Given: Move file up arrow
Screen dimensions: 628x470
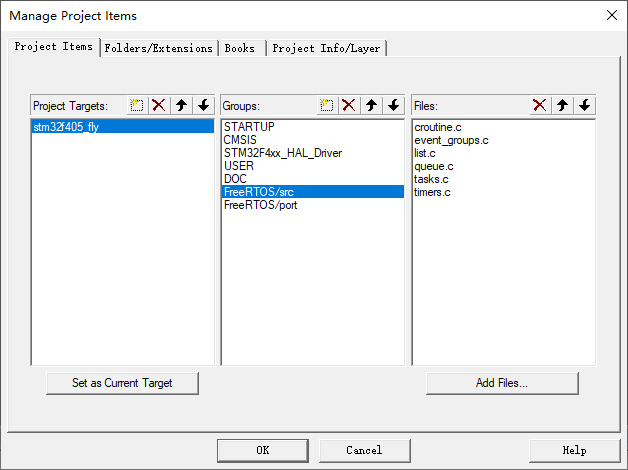Looking at the screenshot, I should click(562, 105).
